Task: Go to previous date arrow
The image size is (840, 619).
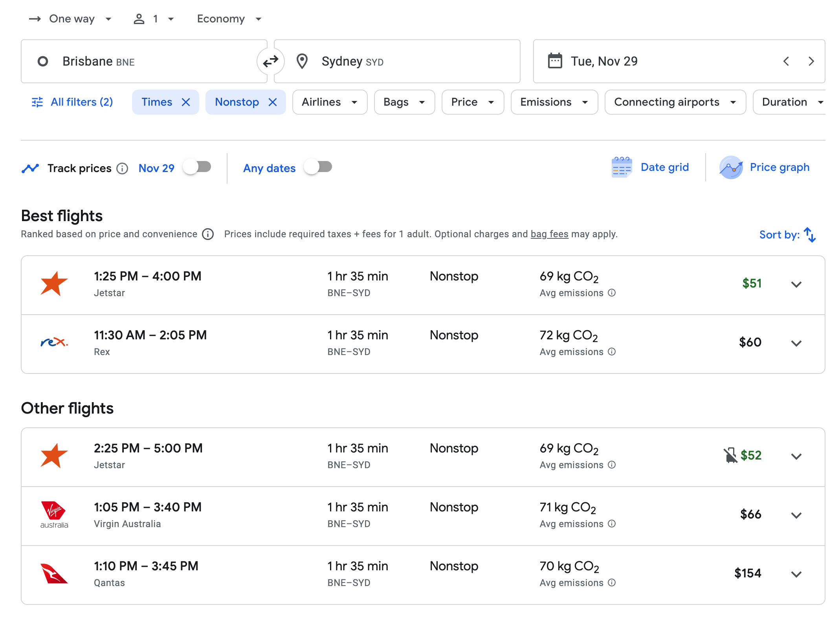Action: 786,61
